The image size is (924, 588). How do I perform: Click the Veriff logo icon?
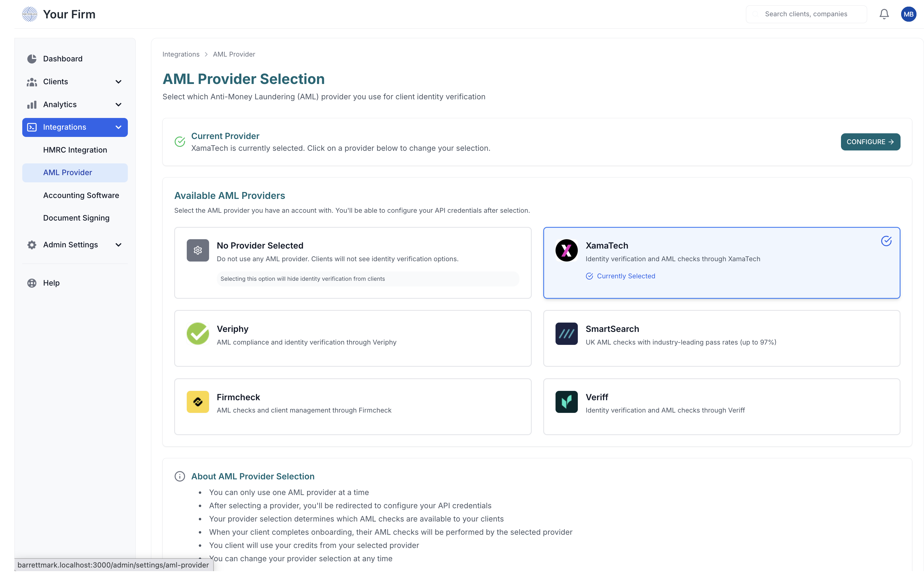tap(566, 401)
